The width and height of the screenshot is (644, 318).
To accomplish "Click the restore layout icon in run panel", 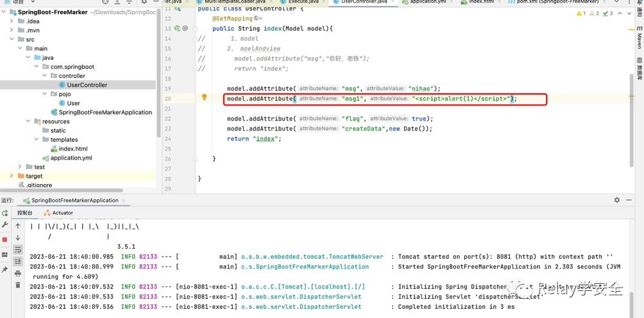I will [x=5, y=254].
